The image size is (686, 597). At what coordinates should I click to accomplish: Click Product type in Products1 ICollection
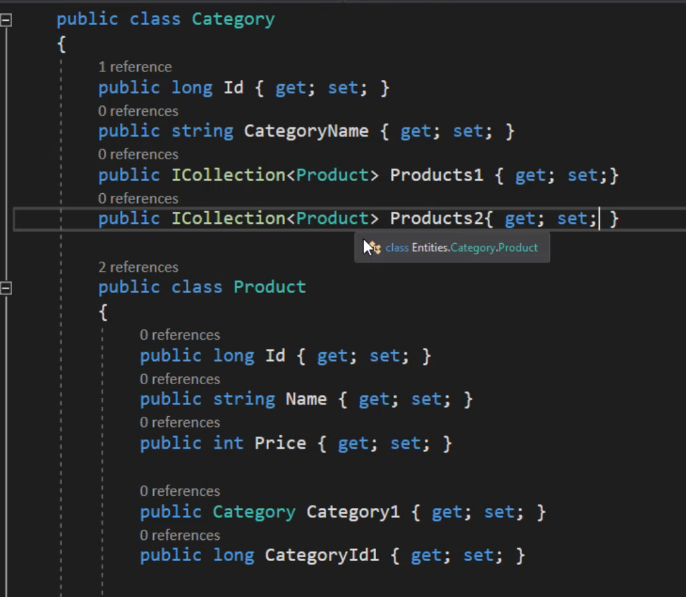[332, 175]
